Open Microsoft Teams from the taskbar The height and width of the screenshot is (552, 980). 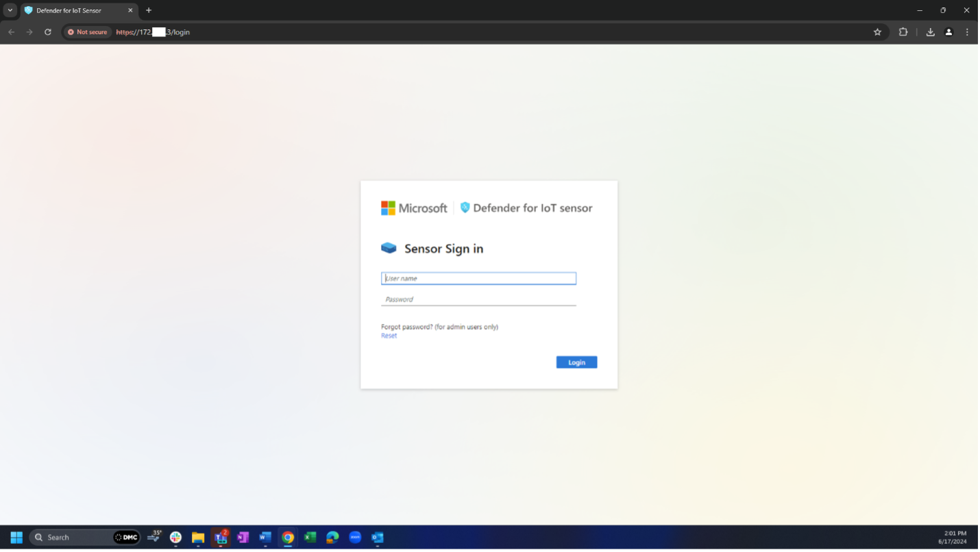coord(221,538)
